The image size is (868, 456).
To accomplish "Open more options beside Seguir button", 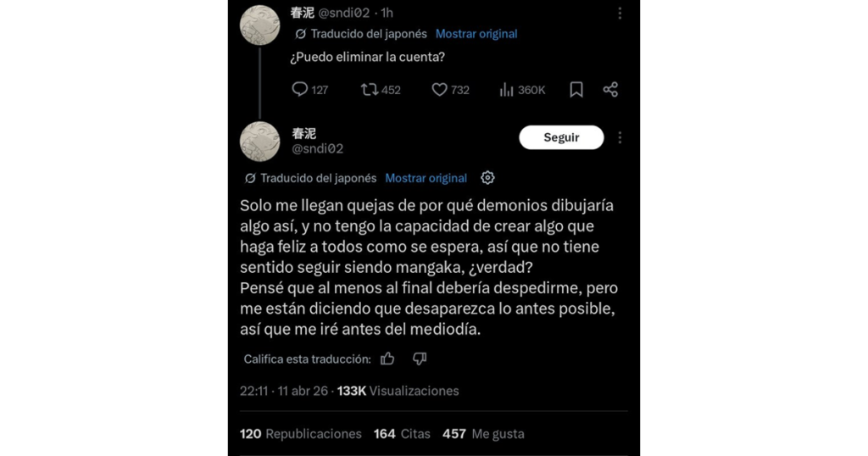I will click(x=620, y=137).
